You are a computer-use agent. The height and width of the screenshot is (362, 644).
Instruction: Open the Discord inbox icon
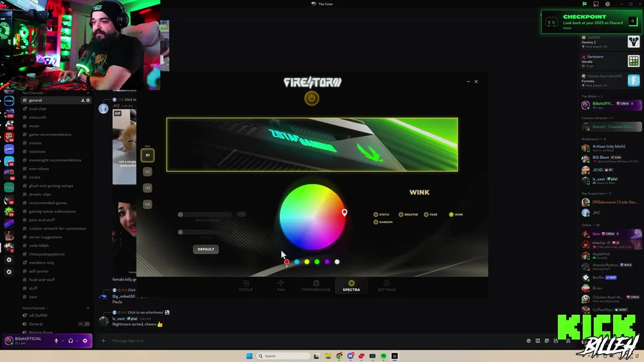click(596, 4)
